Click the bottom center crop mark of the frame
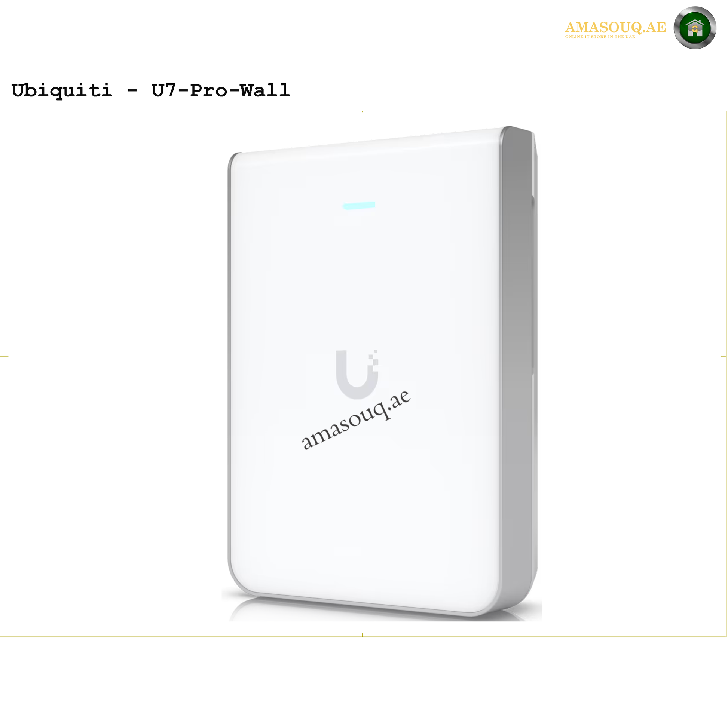 pyautogui.click(x=362, y=635)
